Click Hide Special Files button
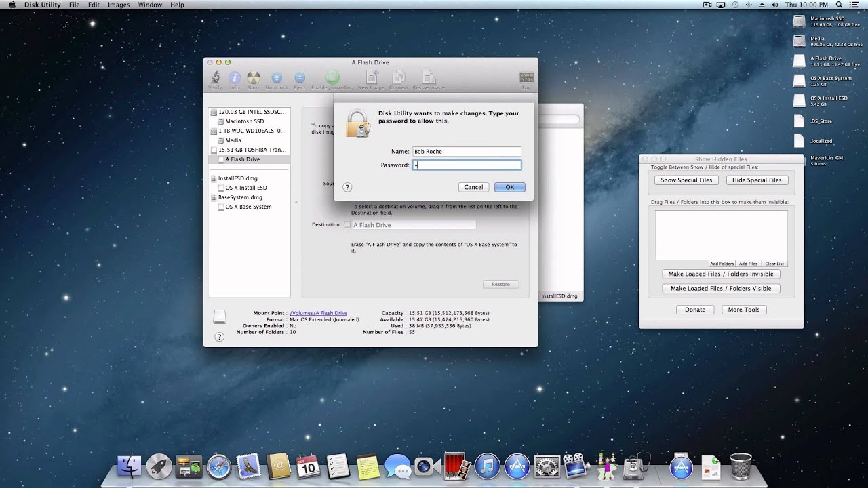This screenshot has height=488, width=868. (757, 180)
